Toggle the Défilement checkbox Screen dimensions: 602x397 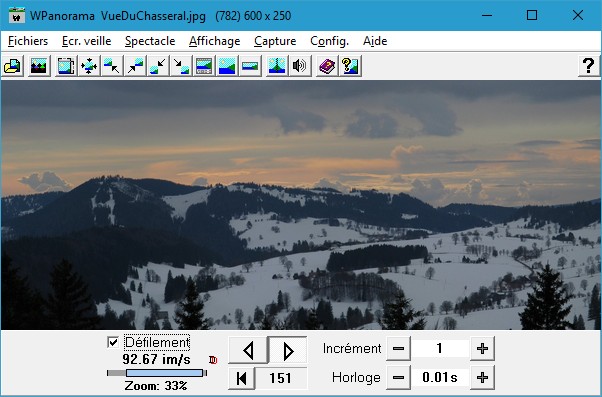click(x=113, y=342)
